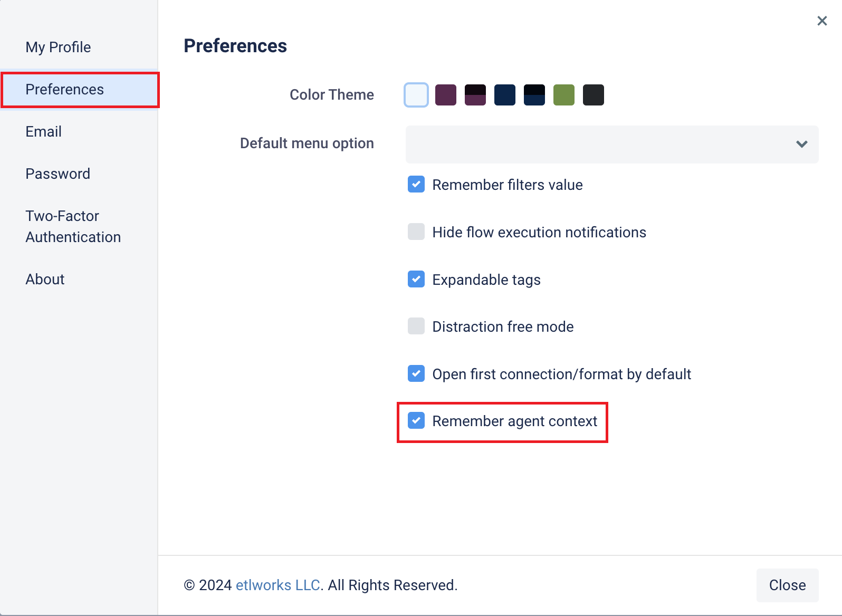Switch to the dark charcoal theme

(594, 95)
